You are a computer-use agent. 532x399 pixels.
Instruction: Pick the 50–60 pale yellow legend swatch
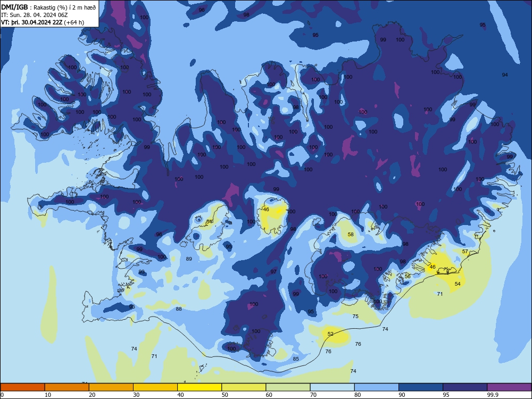pos(244,387)
